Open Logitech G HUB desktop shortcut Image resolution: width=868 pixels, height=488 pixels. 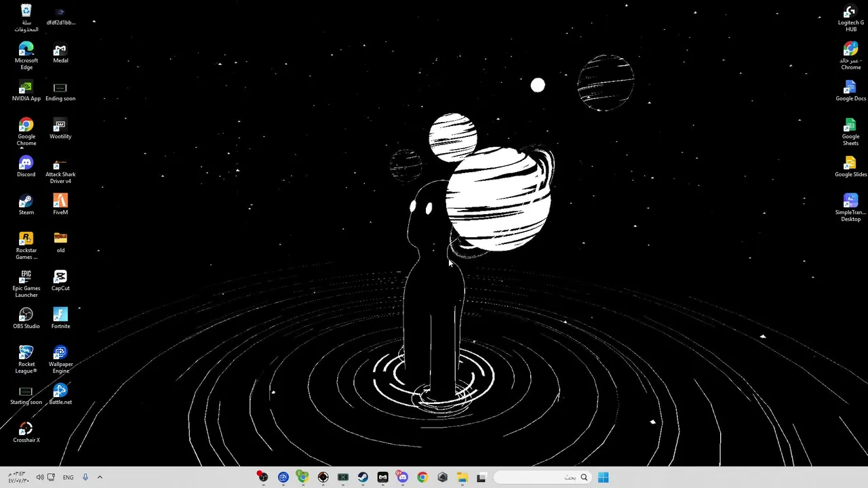click(x=850, y=18)
